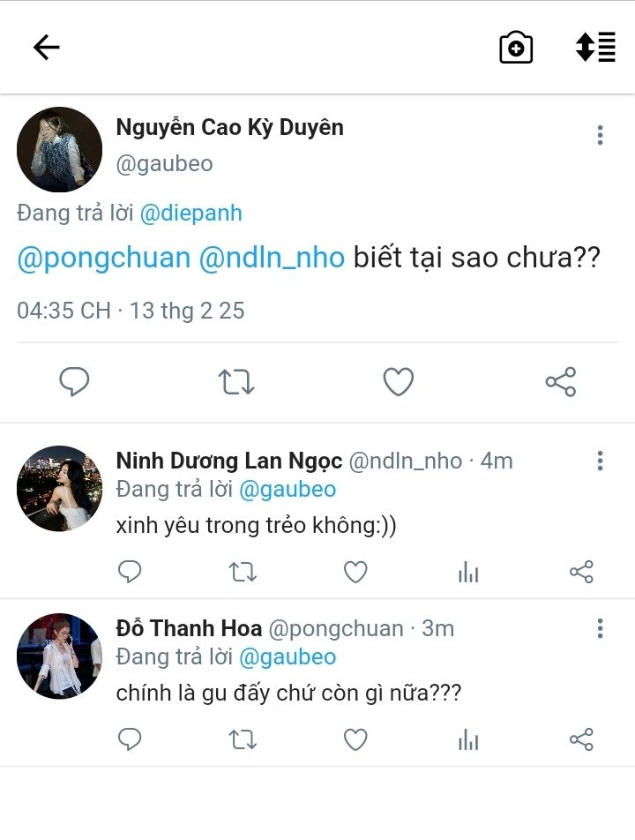Open Đỗ Thanh Hoa's avatar
The height and width of the screenshot is (840, 635).
coord(60,656)
